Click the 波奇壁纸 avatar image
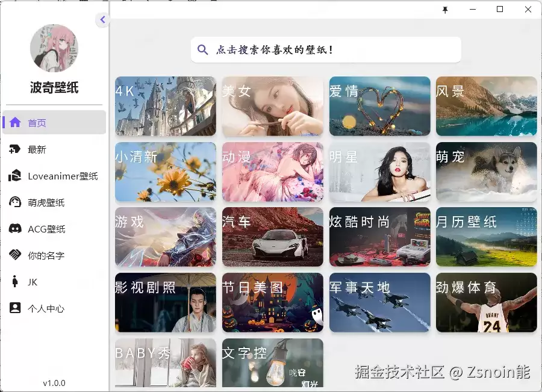This screenshot has height=392, width=542. click(x=54, y=48)
